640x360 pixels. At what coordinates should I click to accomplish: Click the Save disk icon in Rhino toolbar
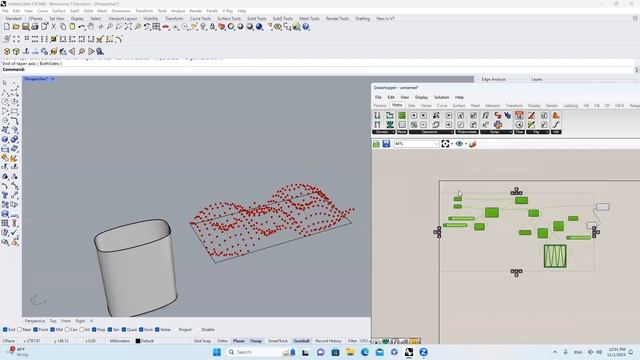pyautogui.click(x=25, y=27)
